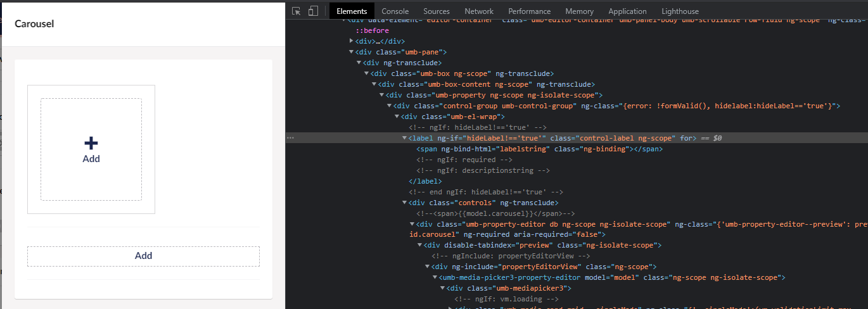Screen dimensions: 868x309
Task: Expand the collapsed <div>…</div> node
Action: [x=352, y=41]
